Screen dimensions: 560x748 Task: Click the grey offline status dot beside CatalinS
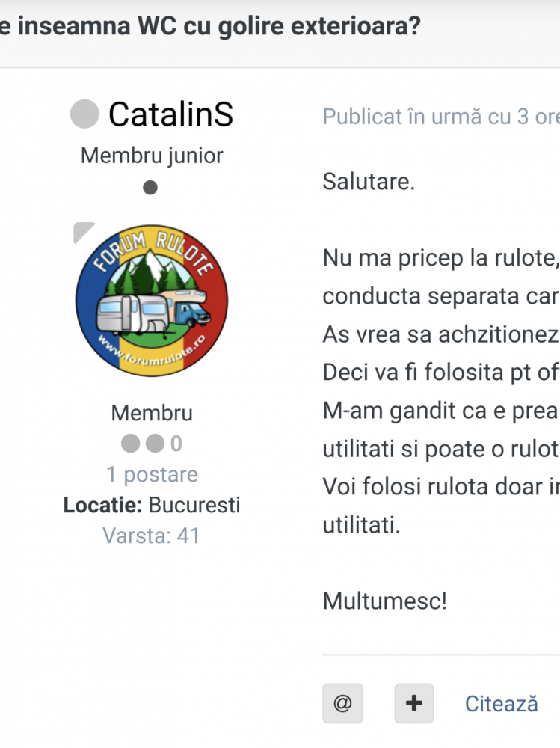pos(84,114)
